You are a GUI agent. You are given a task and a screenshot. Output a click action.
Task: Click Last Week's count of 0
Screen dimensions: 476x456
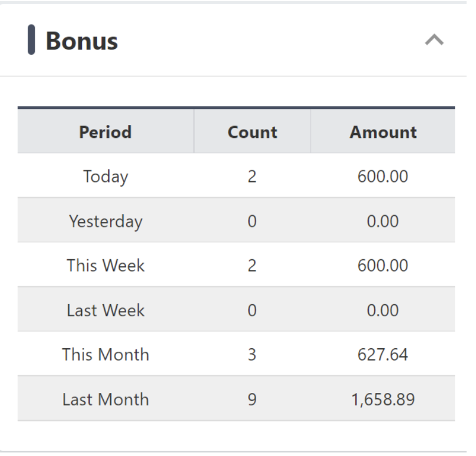(x=252, y=310)
